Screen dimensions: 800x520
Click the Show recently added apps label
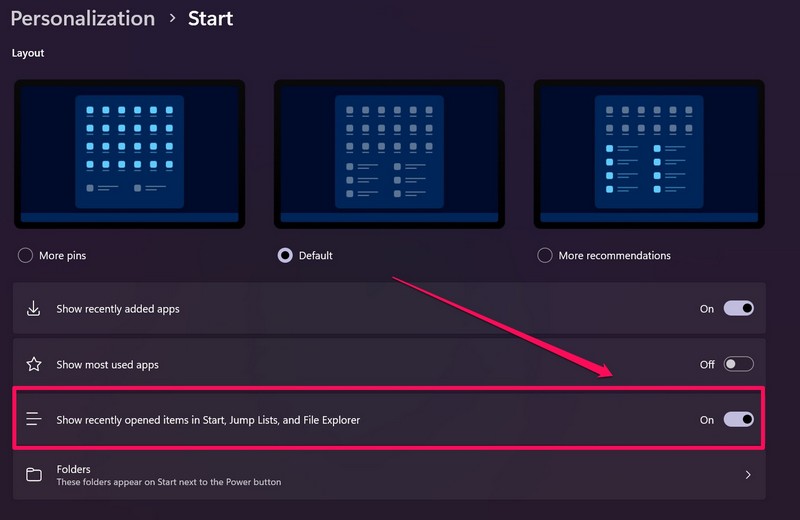click(118, 309)
